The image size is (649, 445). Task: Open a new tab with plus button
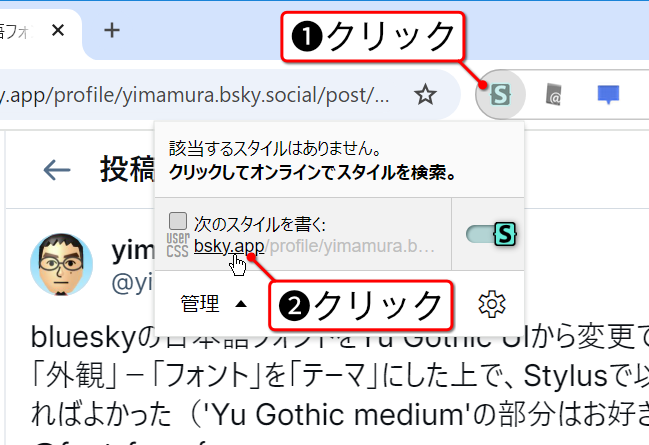111,30
